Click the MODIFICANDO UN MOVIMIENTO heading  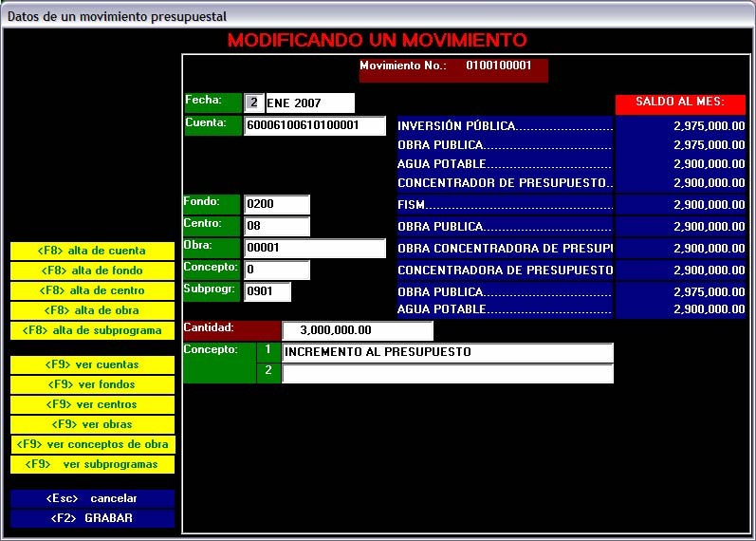[x=378, y=40]
